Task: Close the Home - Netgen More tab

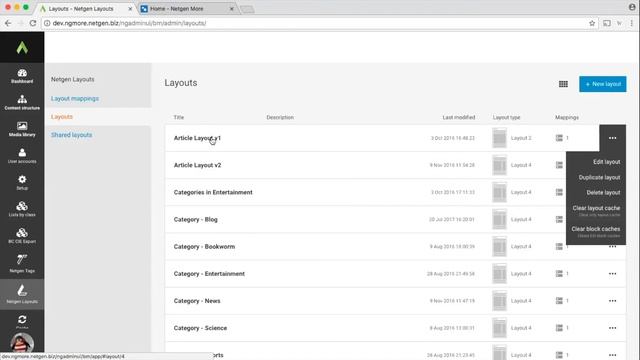Action: (231, 9)
